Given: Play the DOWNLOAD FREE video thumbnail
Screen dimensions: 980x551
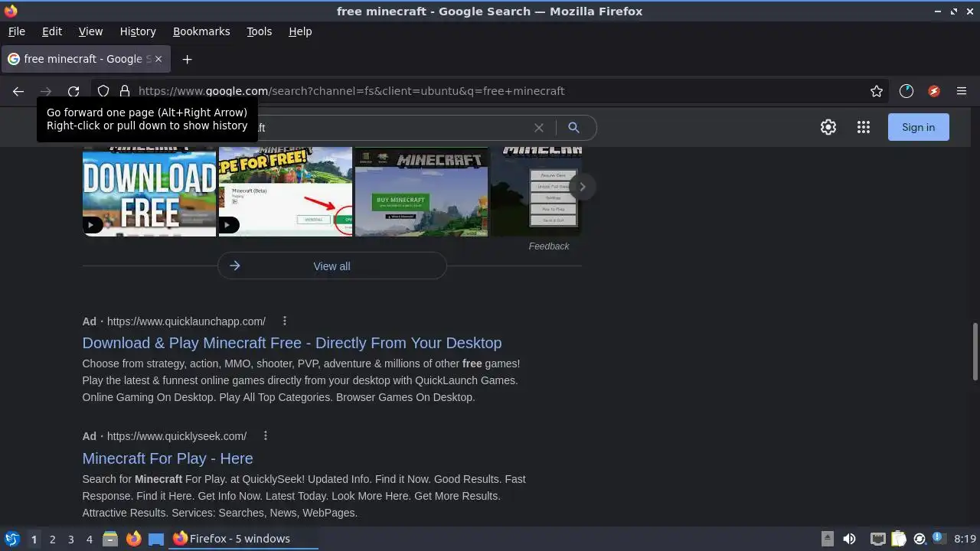Looking at the screenshot, I should tap(149, 191).
